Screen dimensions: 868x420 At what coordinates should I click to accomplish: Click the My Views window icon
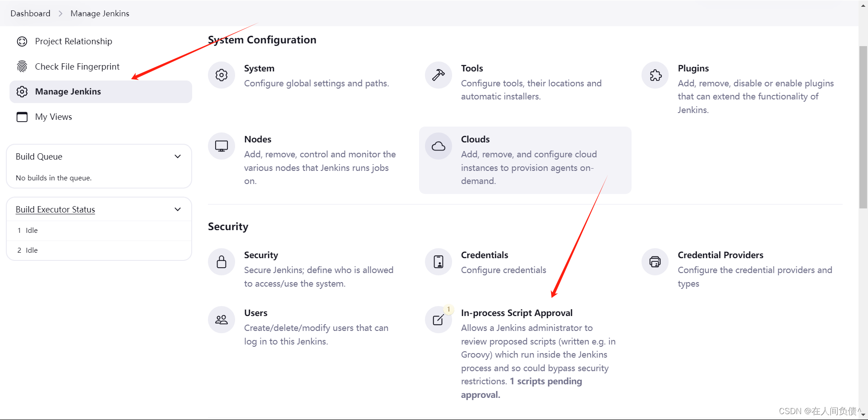click(x=22, y=117)
